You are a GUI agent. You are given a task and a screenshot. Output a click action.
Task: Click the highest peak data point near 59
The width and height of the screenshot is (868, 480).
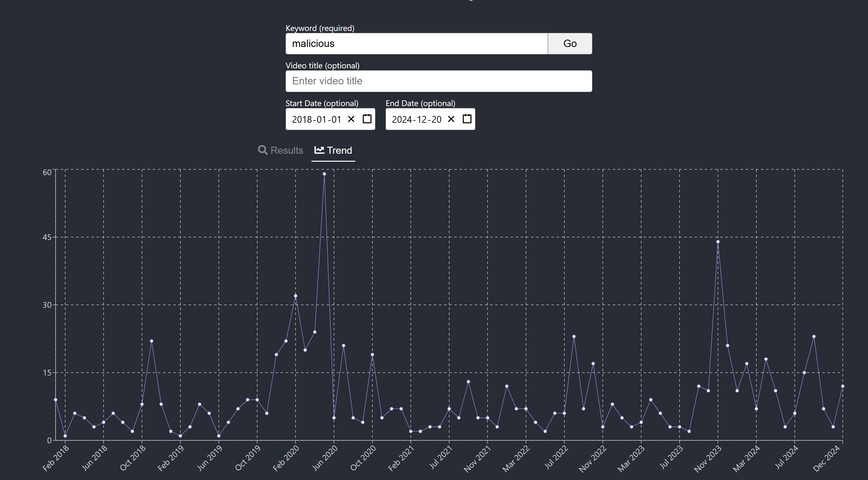[x=324, y=174]
